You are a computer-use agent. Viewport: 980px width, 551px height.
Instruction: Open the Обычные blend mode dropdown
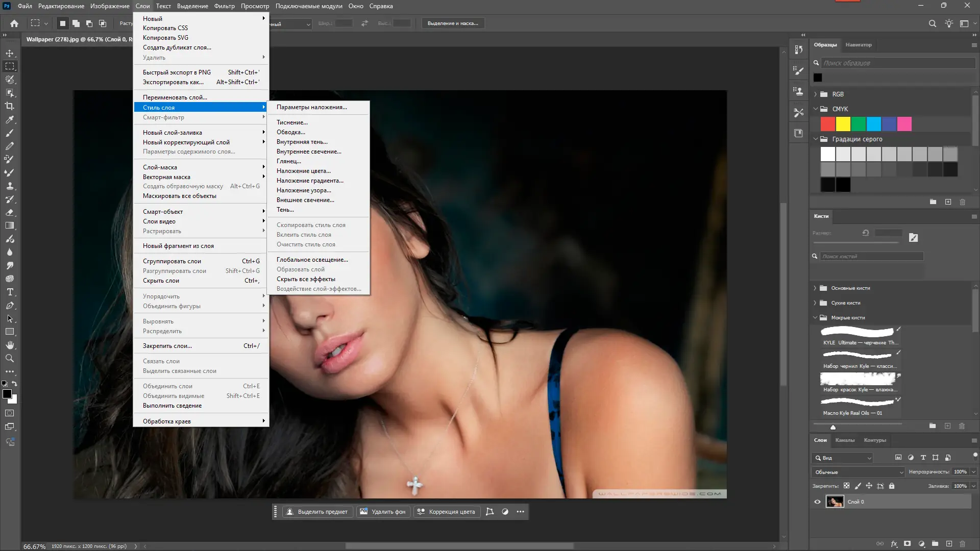point(857,472)
